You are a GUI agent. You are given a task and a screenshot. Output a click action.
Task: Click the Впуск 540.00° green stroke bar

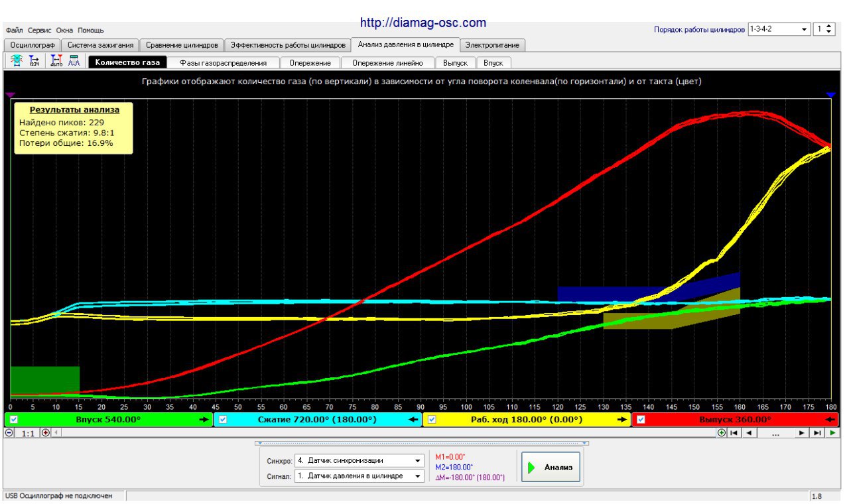pos(109,420)
